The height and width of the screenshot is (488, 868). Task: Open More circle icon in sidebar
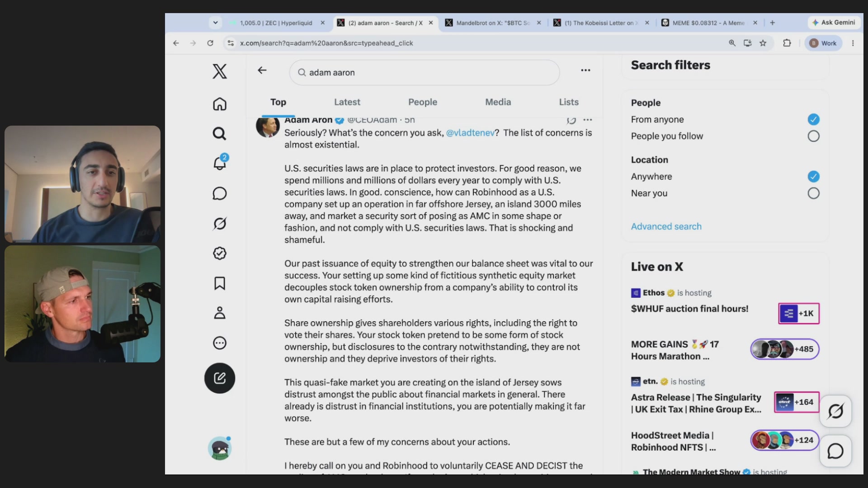tap(220, 343)
